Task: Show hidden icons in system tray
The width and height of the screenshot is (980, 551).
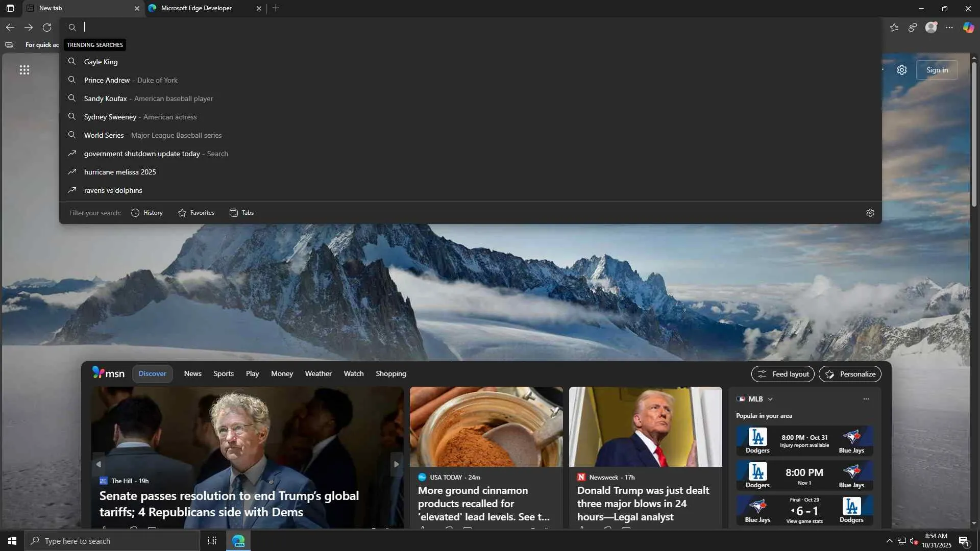Action: coord(889,541)
